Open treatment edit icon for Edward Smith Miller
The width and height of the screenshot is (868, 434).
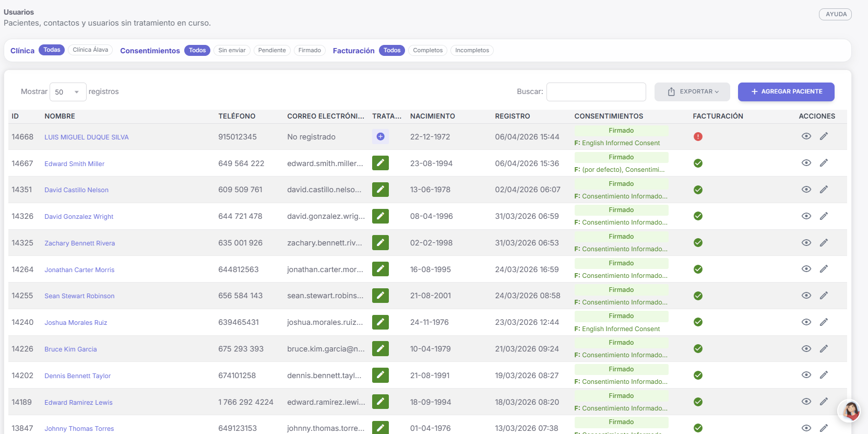point(381,163)
